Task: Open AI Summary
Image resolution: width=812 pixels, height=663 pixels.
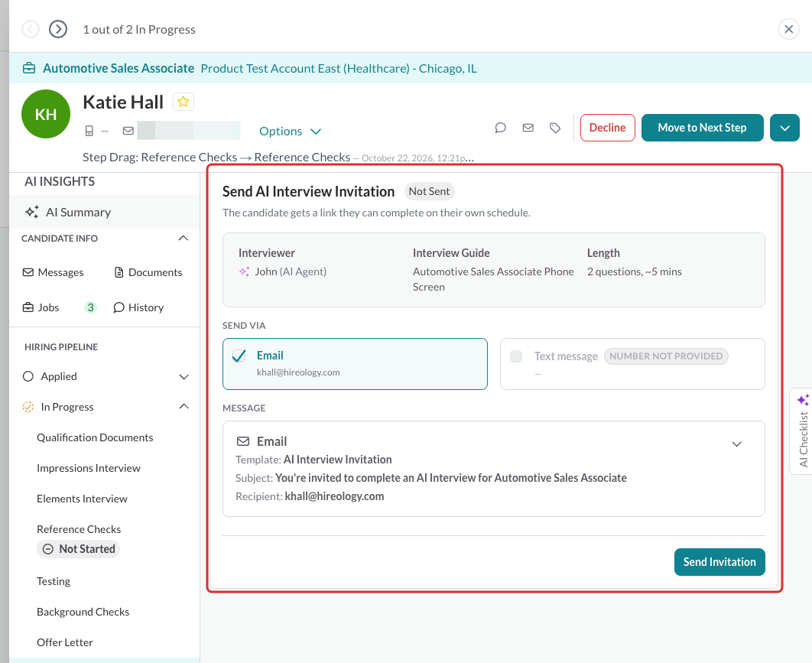Action: click(105, 212)
